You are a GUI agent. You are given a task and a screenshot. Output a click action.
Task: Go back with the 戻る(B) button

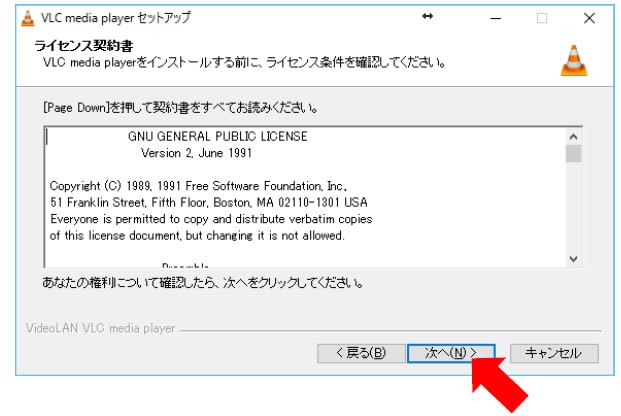(361, 353)
